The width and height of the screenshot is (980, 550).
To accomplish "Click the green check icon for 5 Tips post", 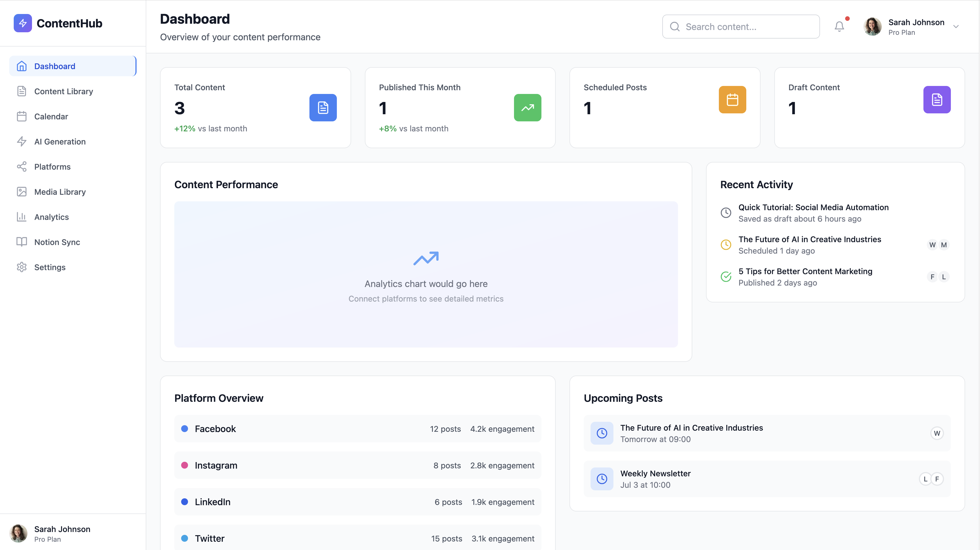I will (726, 276).
